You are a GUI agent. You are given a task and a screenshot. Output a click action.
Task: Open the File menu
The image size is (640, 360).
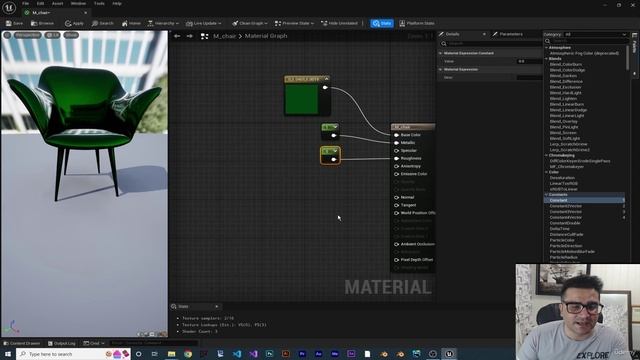pyautogui.click(x=25, y=3)
